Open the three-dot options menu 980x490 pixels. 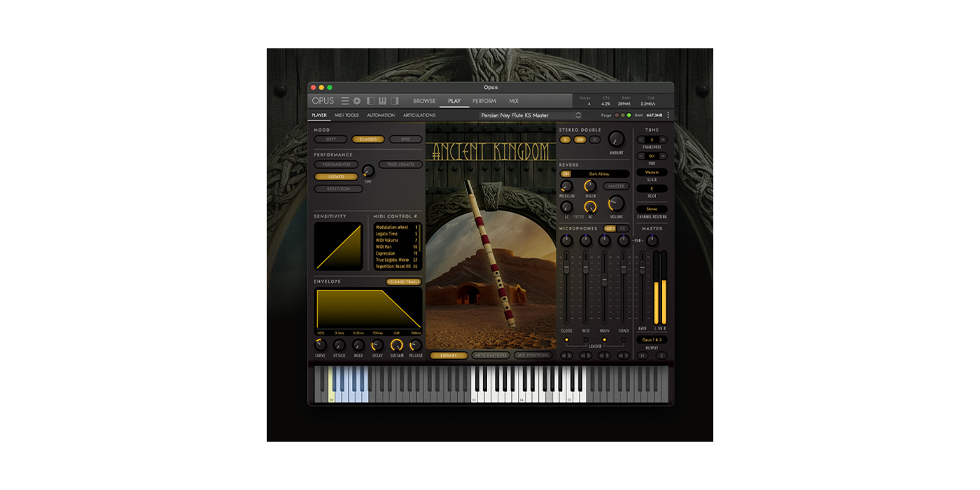click(x=668, y=115)
